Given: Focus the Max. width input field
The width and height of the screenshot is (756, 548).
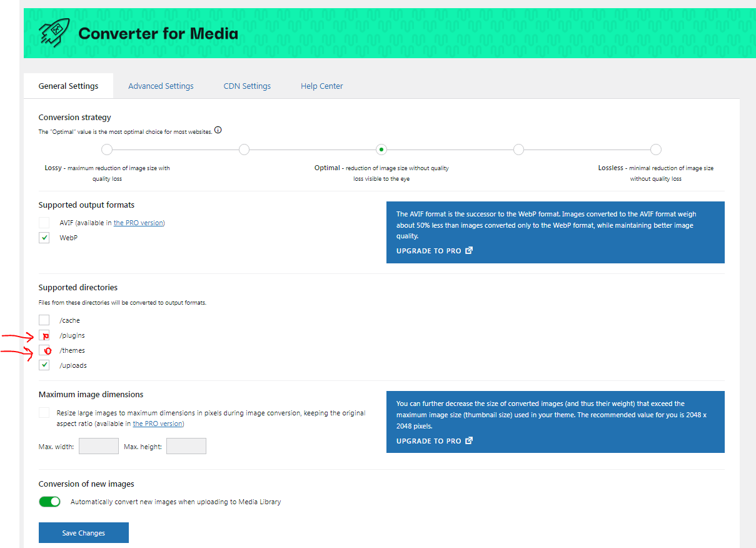Looking at the screenshot, I should (99, 446).
